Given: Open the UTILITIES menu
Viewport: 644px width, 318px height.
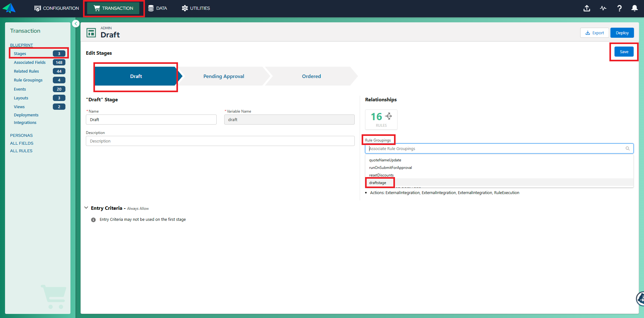Looking at the screenshot, I should click(196, 8).
